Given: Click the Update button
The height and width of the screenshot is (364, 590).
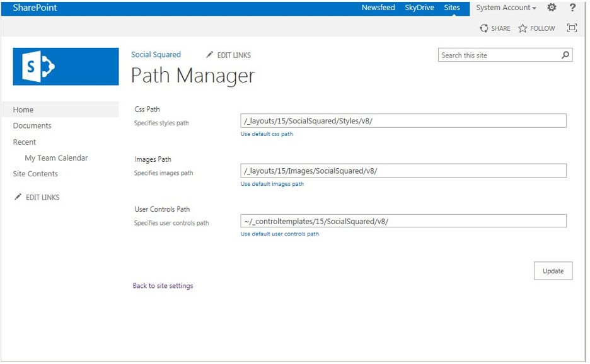Looking at the screenshot, I should point(553,271).
